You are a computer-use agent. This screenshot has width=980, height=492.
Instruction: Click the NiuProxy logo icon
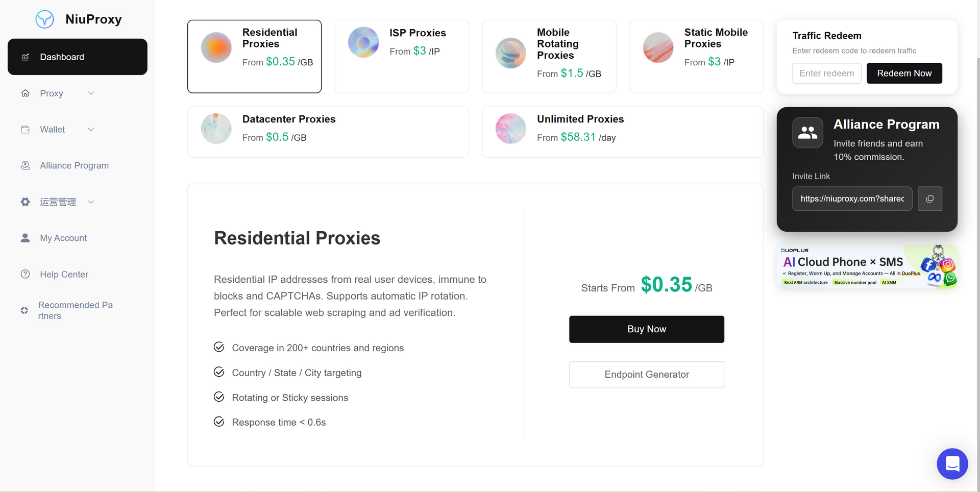(x=45, y=19)
